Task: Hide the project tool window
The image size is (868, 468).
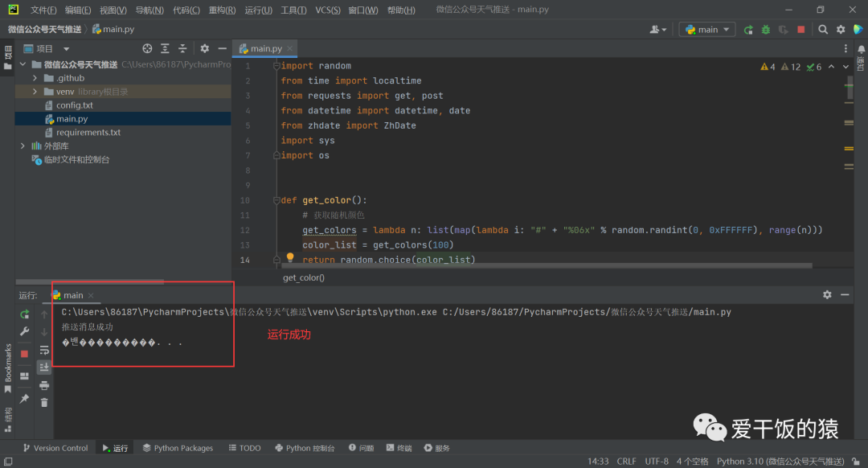Action: point(223,49)
